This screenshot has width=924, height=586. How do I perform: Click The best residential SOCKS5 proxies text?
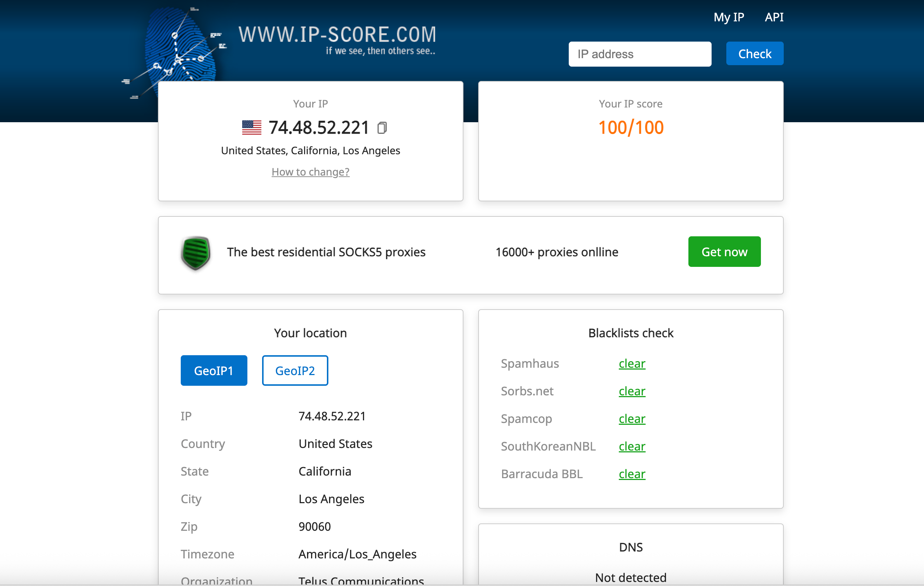coord(326,252)
